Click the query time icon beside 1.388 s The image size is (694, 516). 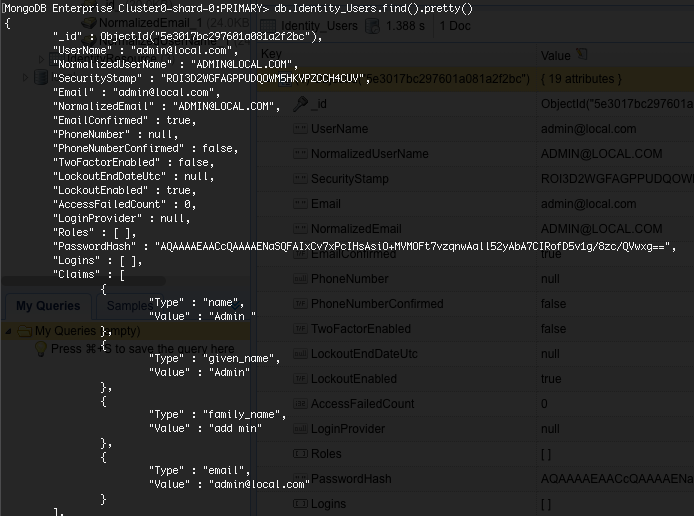(x=372, y=26)
